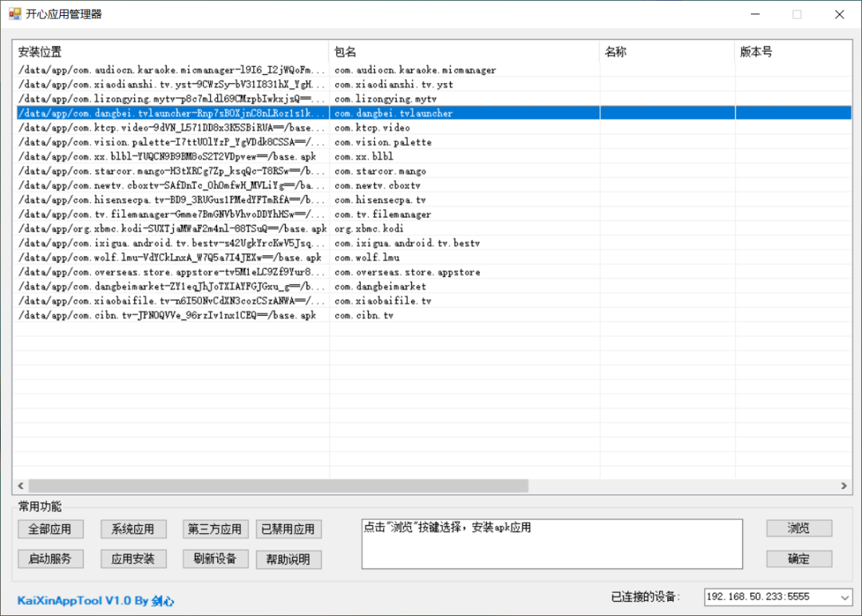The image size is (862, 616).
Task: Click the 开心应用管理器 title bar app icon
Action: point(15,14)
